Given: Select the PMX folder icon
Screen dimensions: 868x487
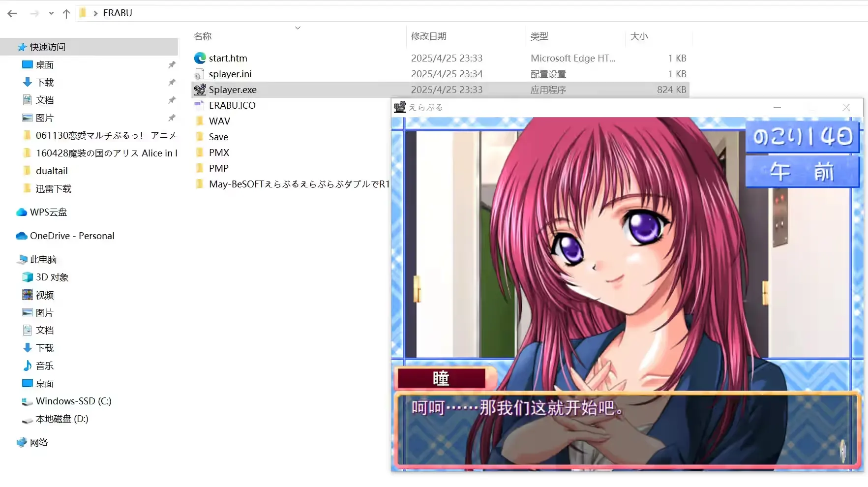Looking at the screenshot, I should 200,152.
